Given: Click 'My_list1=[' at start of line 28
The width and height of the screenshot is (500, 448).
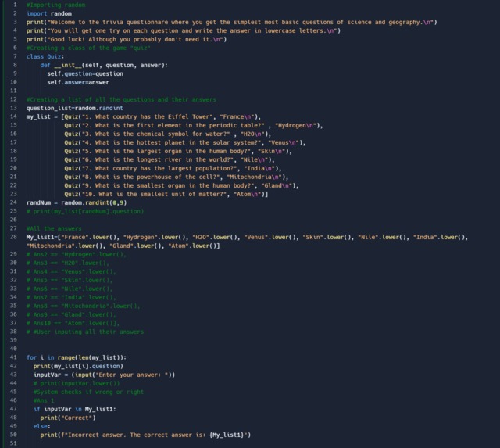Looking at the screenshot, I should pyautogui.click(x=45, y=238).
